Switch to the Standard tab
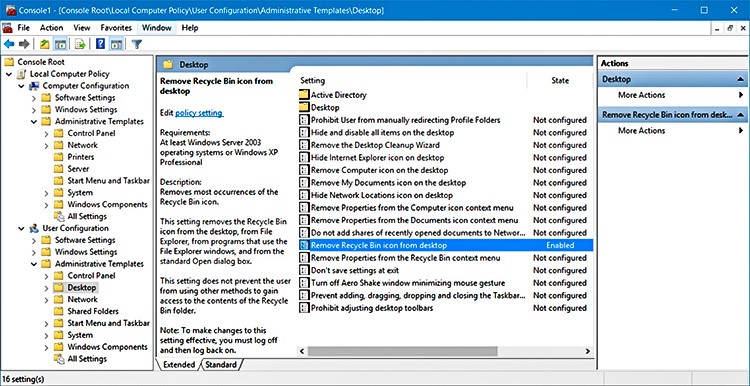The width and height of the screenshot is (750, 386). [221, 365]
